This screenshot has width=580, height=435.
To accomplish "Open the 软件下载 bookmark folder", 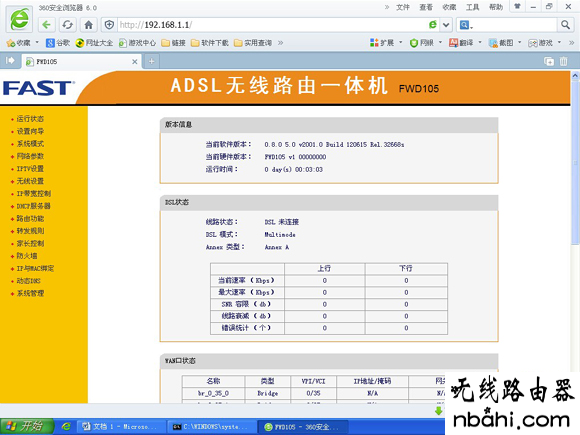I will pyautogui.click(x=210, y=43).
